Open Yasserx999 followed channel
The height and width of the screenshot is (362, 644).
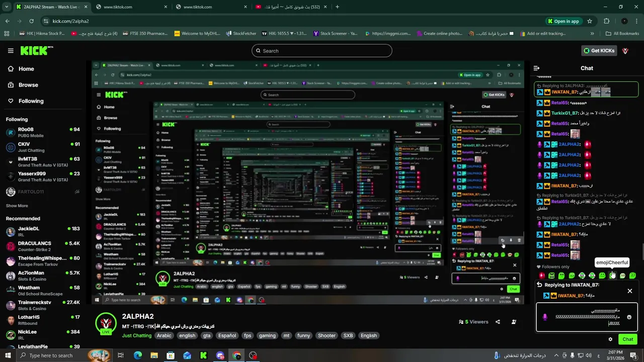click(x=43, y=176)
